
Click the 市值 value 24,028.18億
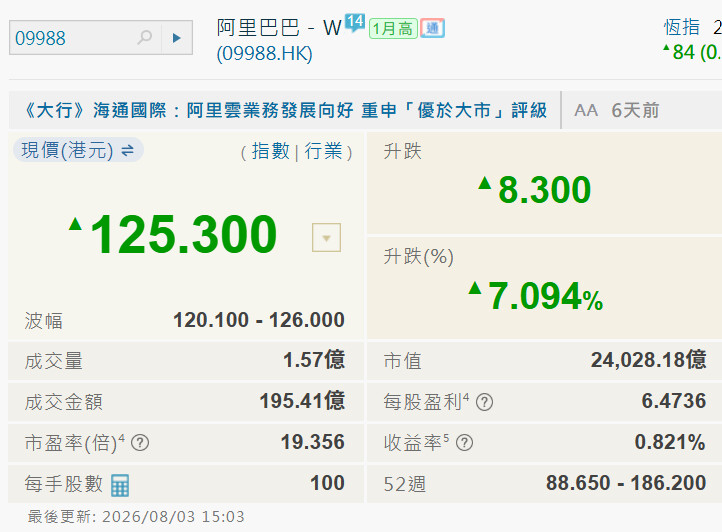[x=649, y=360]
